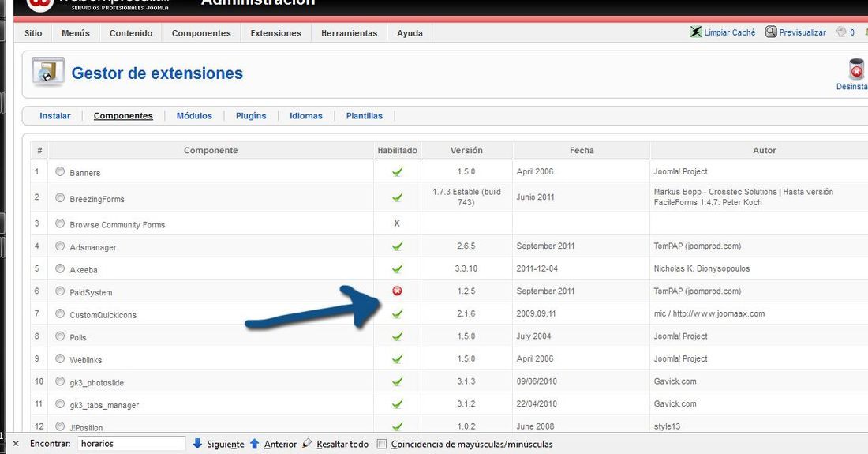Select the Akeeba radio button
868x454 pixels.
(60, 268)
